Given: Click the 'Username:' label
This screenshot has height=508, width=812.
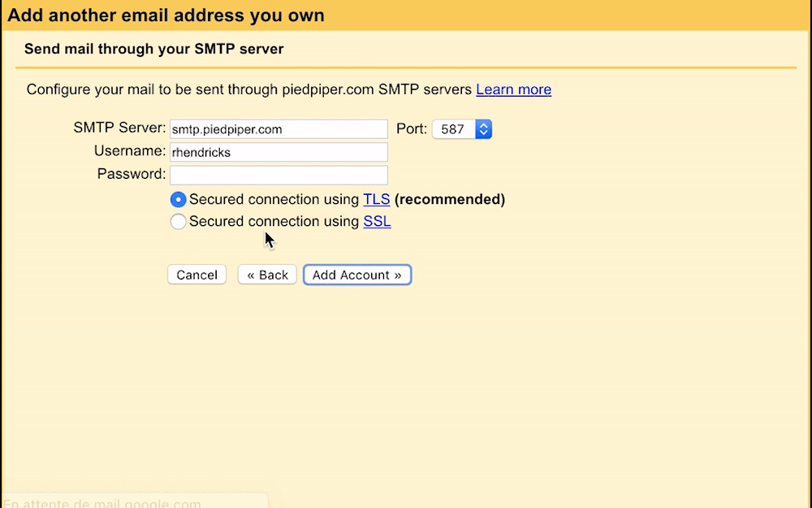Looking at the screenshot, I should pos(130,151).
